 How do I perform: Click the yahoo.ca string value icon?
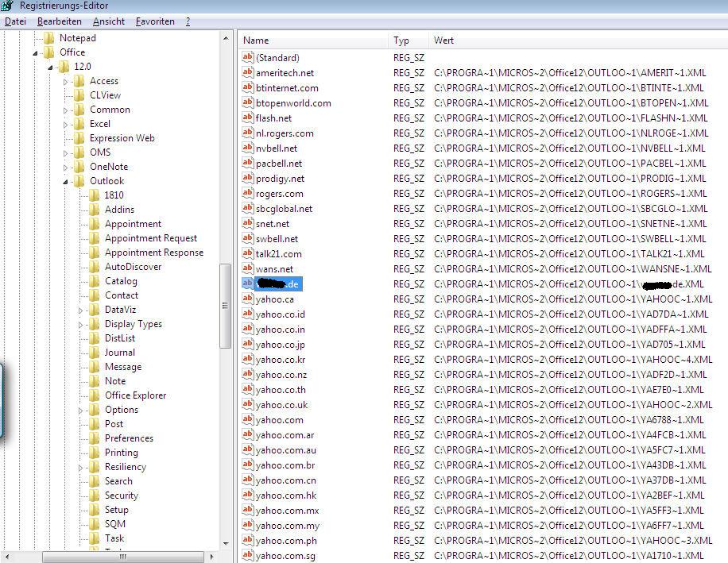pos(247,299)
